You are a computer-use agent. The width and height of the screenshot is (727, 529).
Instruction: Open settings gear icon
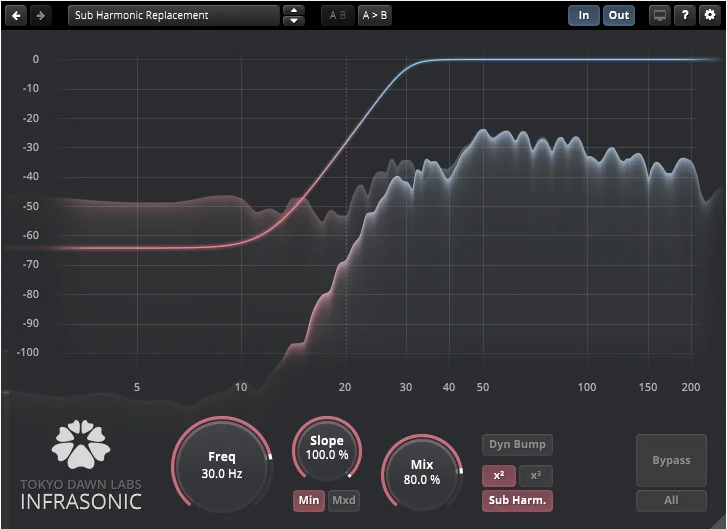coord(710,15)
